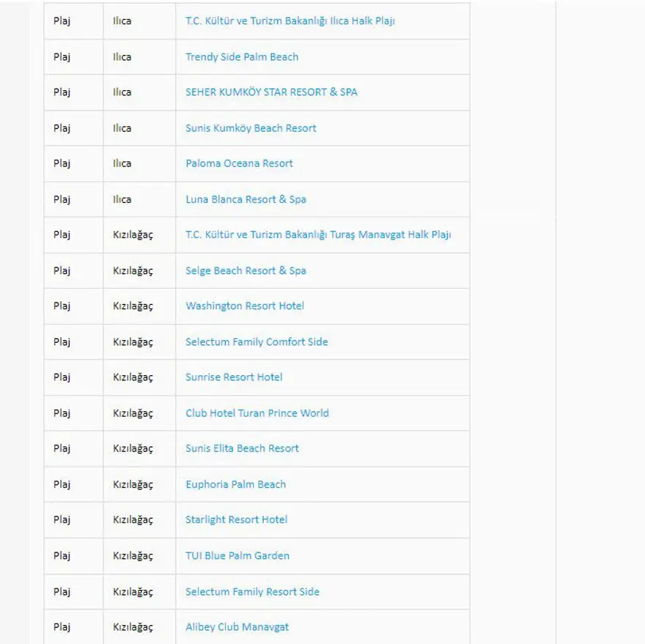
Task: Click the Ilıca cell beside Paloma Oceana Resort
Action: coord(122,163)
